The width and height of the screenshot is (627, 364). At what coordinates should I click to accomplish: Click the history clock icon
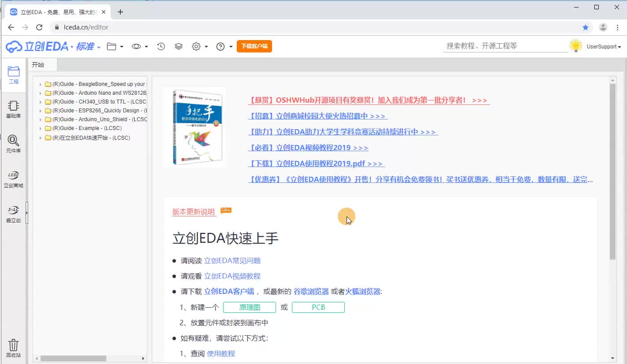click(161, 46)
